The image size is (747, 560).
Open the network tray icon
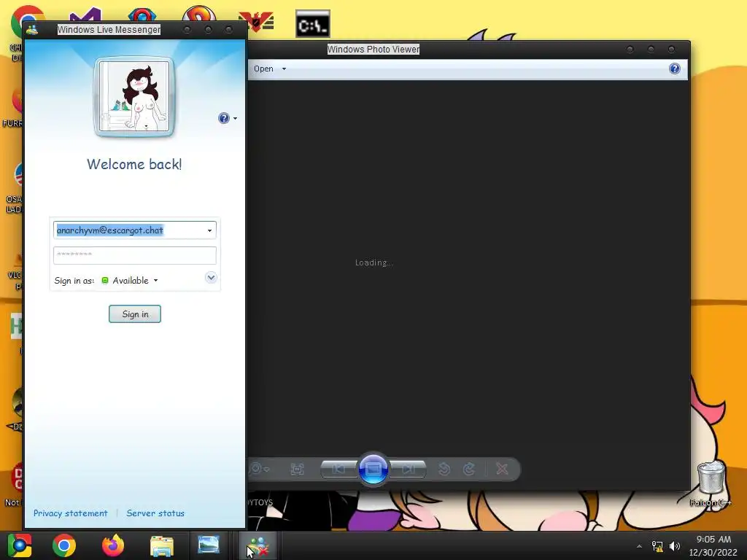coord(657,546)
